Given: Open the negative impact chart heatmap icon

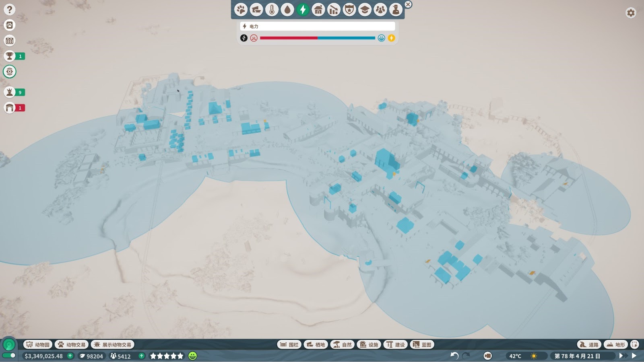Looking at the screenshot, I should (x=334, y=10).
